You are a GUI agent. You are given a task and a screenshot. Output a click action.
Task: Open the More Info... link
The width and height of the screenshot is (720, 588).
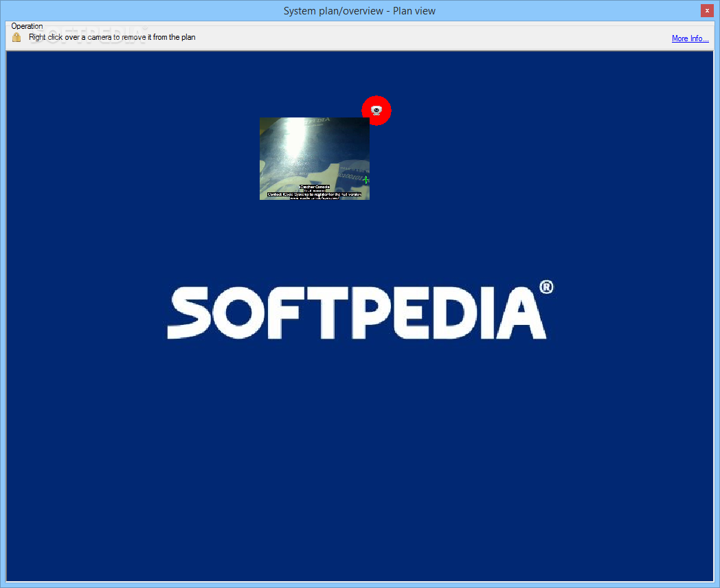pos(690,38)
